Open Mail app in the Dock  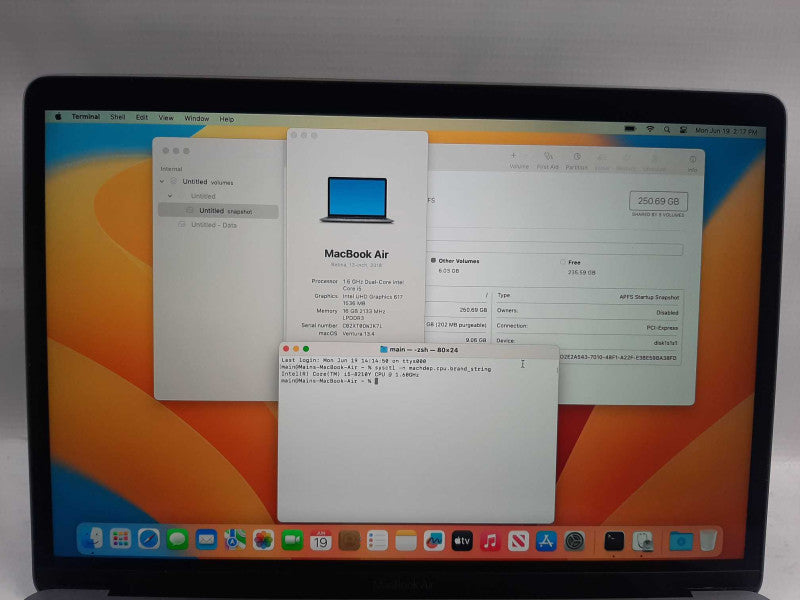[x=206, y=539]
